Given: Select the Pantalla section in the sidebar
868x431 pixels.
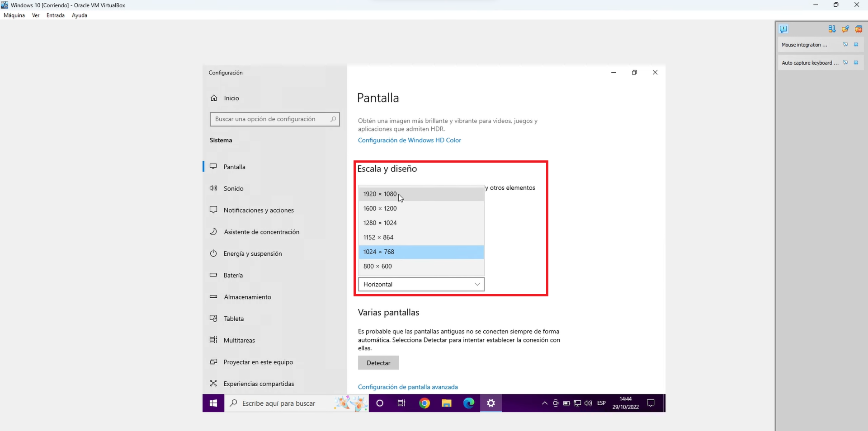Looking at the screenshot, I should point(235,166).
